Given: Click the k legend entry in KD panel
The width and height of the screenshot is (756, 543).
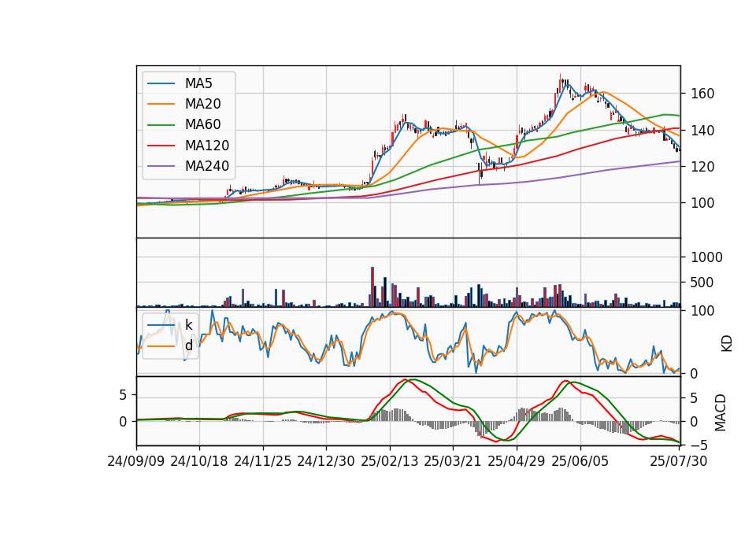Looking at the screenshot, I should tap(170, 325).
